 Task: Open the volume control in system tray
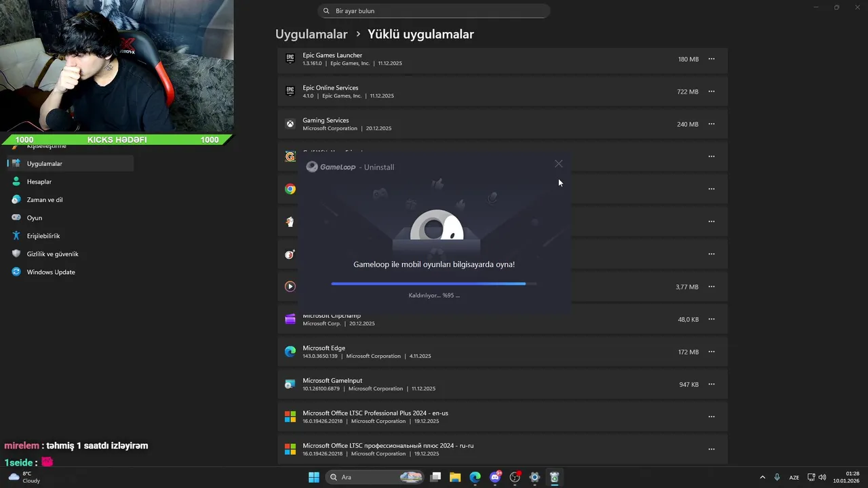click(823, 477)
